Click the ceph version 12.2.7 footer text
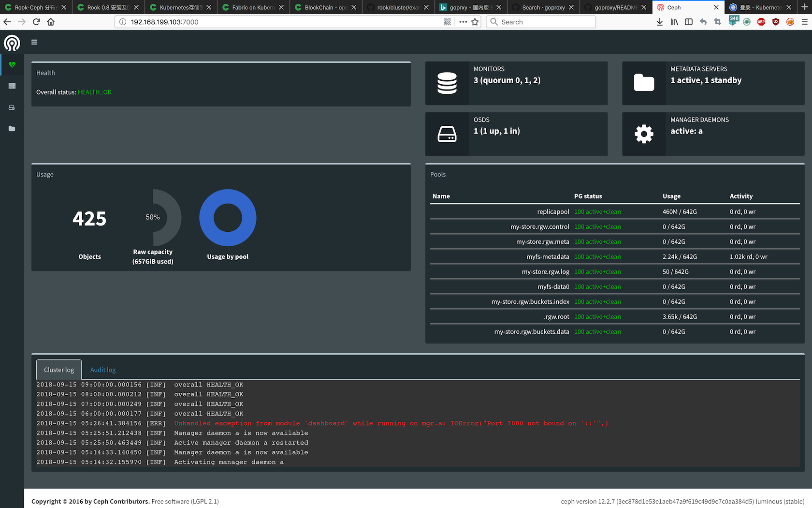The width and height of the screenshot is (812, 508). pos(682,501)
